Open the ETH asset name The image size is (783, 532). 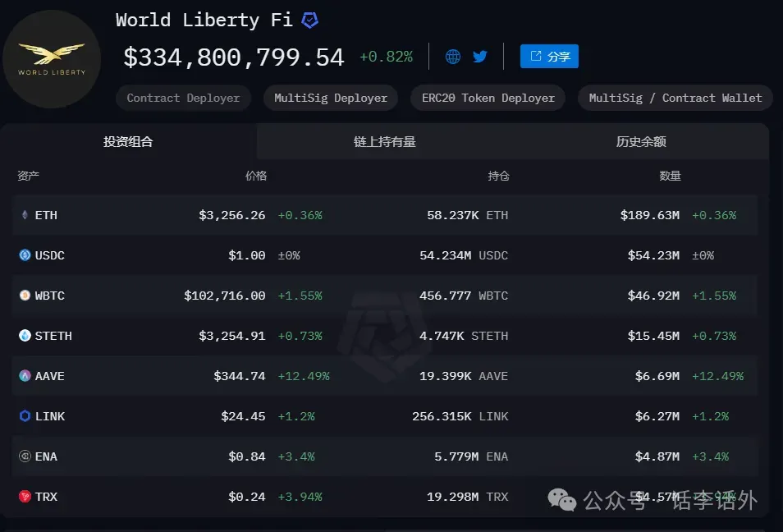click(46, 215)
